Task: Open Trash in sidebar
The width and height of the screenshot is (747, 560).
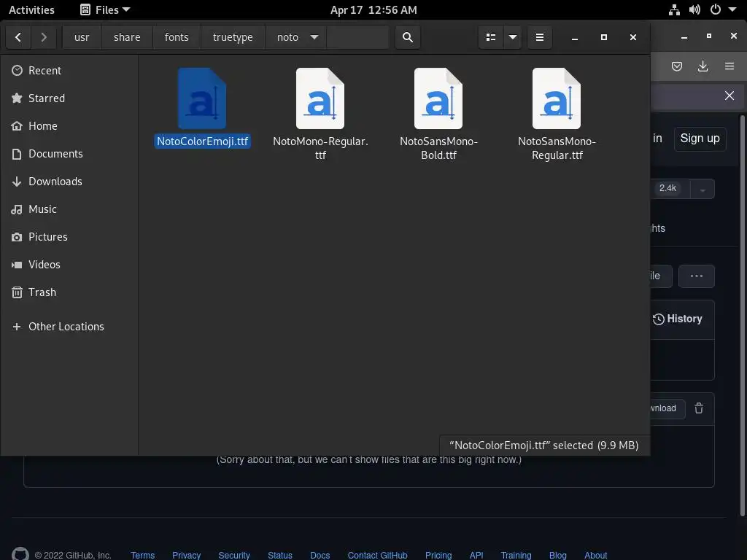Action: pos(69,292)
